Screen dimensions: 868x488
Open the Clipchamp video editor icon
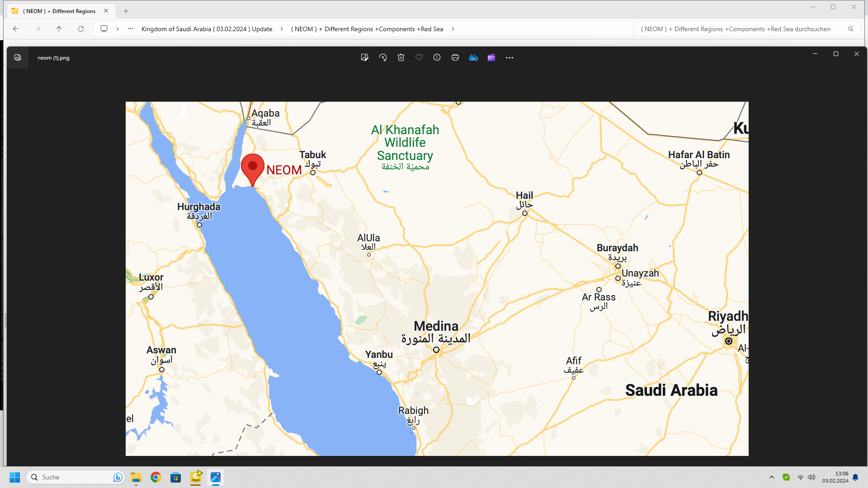491,57
